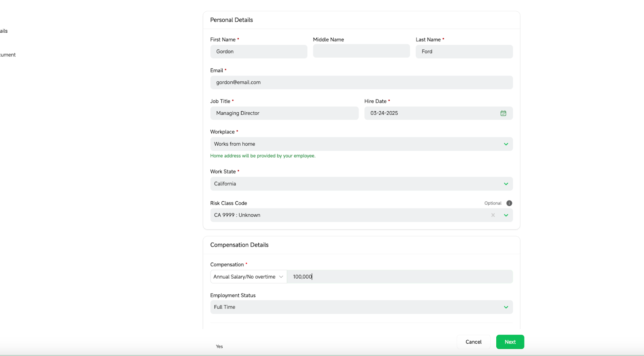The width and height of the screenshot is (644, 356).
Task: Click the 'Personal Details' section heading
Action: (231, 20)
